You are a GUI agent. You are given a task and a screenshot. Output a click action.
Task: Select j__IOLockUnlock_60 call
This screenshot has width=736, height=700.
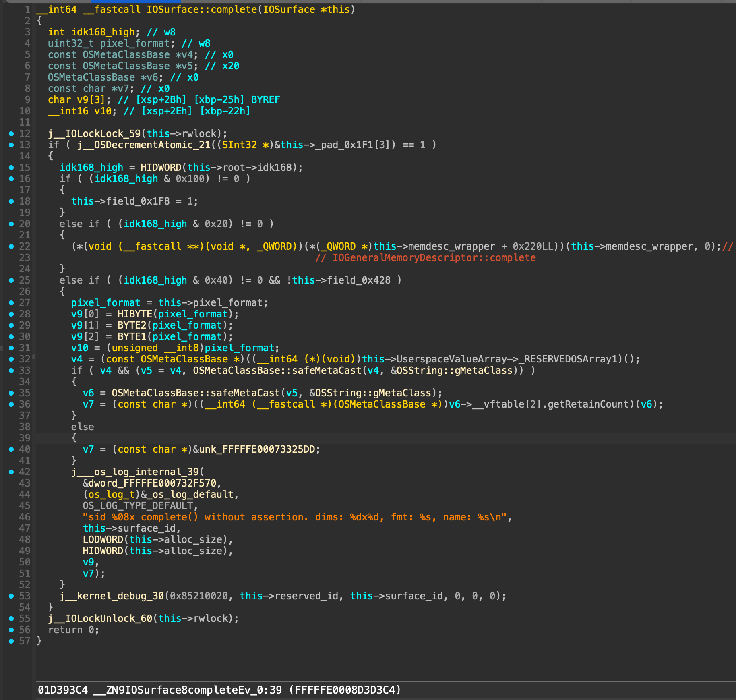(x=100, y=619)
